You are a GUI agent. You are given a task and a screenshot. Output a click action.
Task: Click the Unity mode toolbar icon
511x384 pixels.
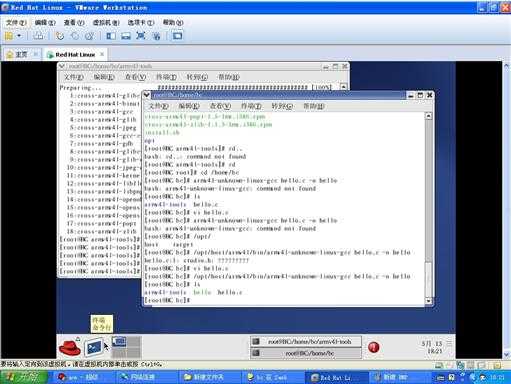point(156,36)
